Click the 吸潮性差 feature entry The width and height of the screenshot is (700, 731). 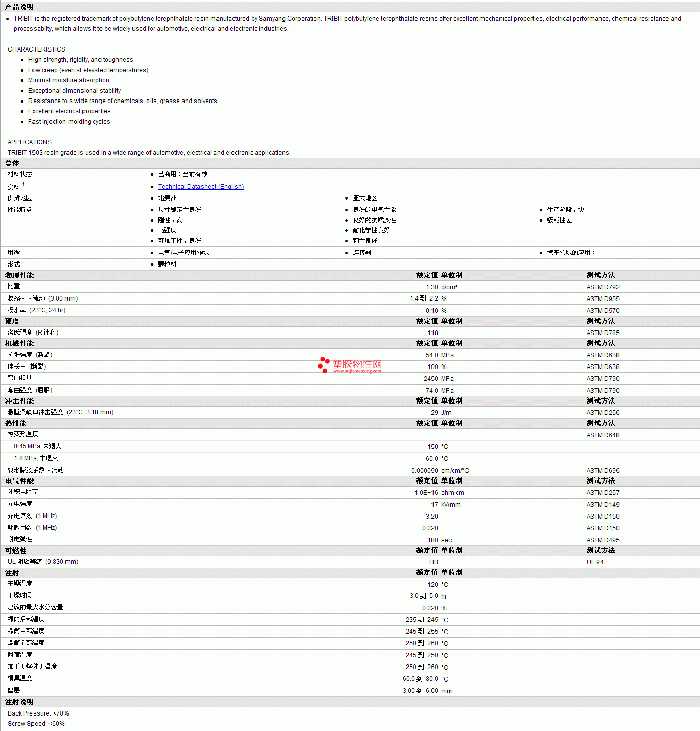point(559,220)
